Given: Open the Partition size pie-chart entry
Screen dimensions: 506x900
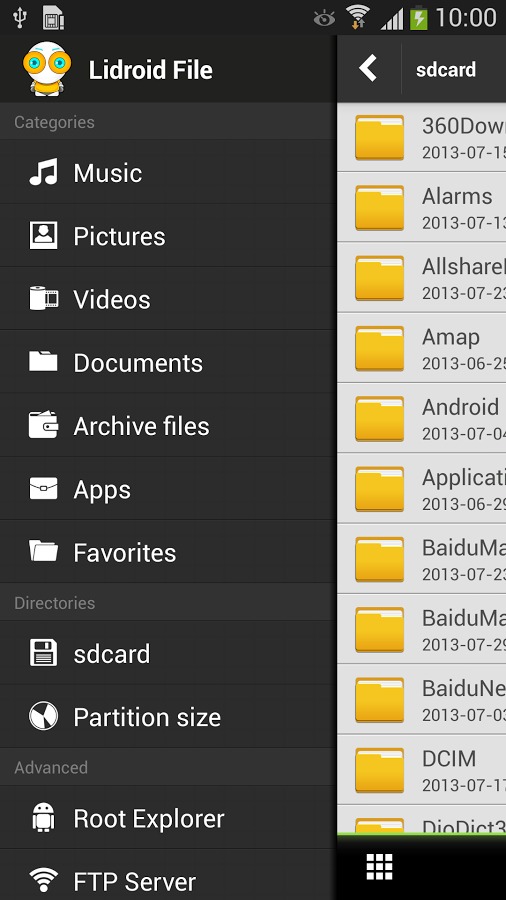Looking at the screenshot, I should (x=168, y=716).
